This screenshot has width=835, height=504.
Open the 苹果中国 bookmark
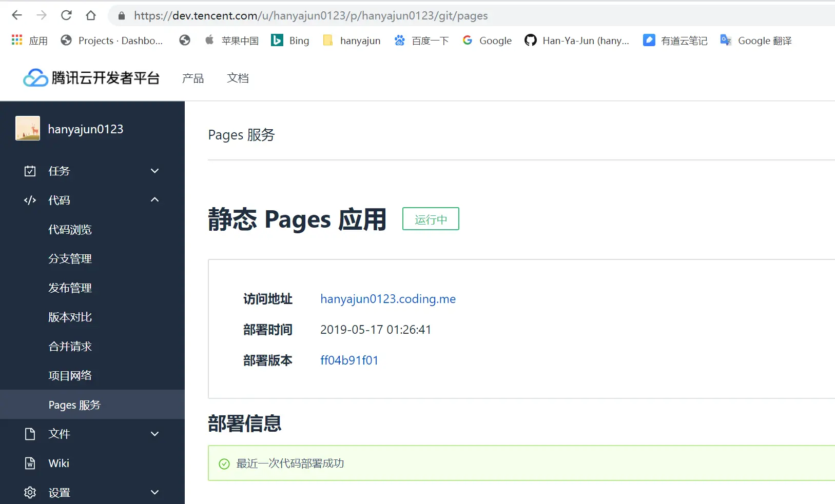231,41
